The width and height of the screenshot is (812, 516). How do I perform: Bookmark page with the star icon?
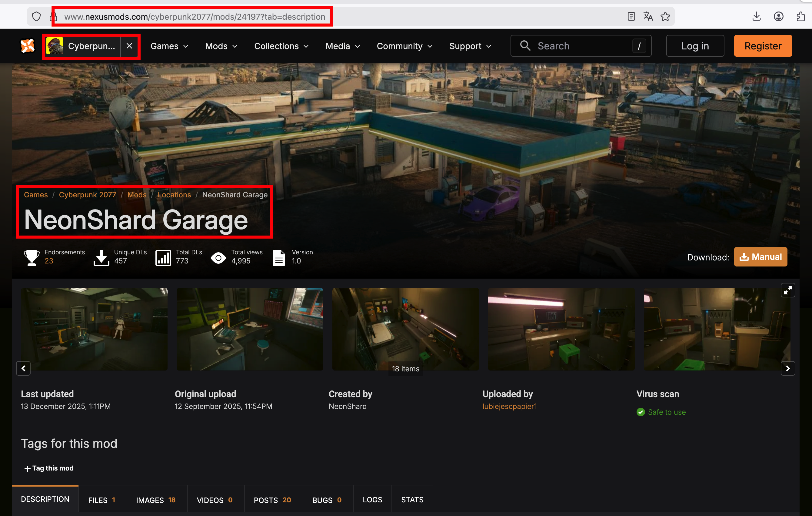665,17
